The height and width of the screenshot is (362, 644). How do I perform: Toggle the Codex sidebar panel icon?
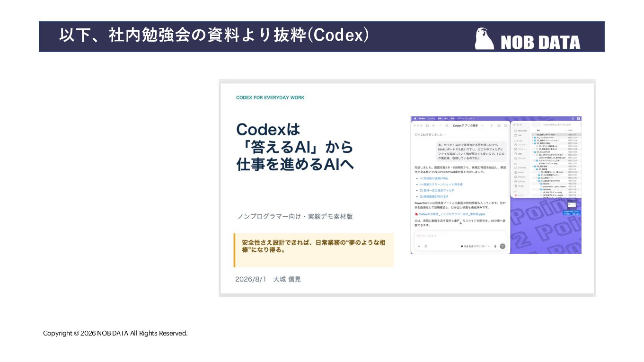[427, 125]
